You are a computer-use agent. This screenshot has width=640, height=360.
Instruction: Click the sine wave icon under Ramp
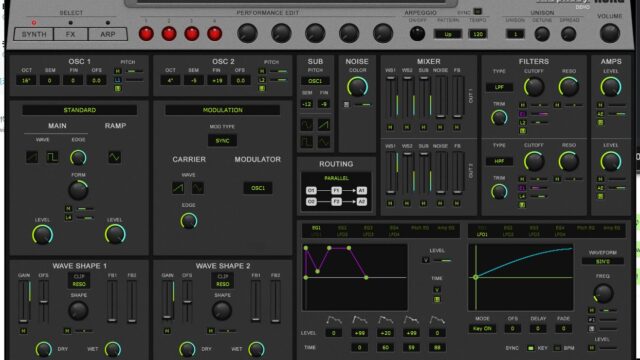pos(114,157)
